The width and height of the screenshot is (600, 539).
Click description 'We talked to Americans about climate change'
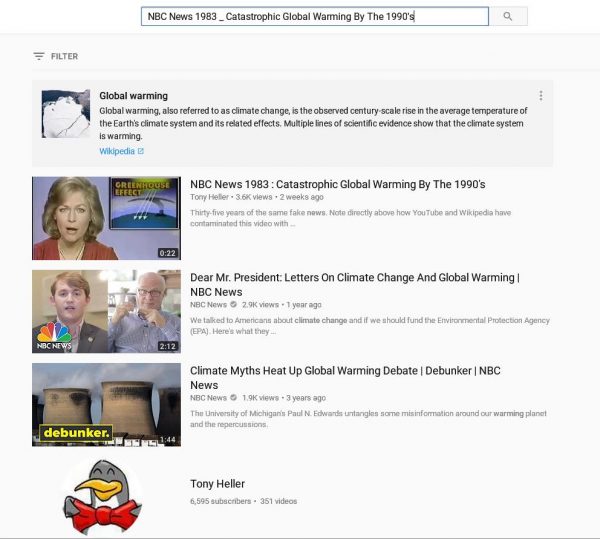pyautogui.click(x=370, y=326)
